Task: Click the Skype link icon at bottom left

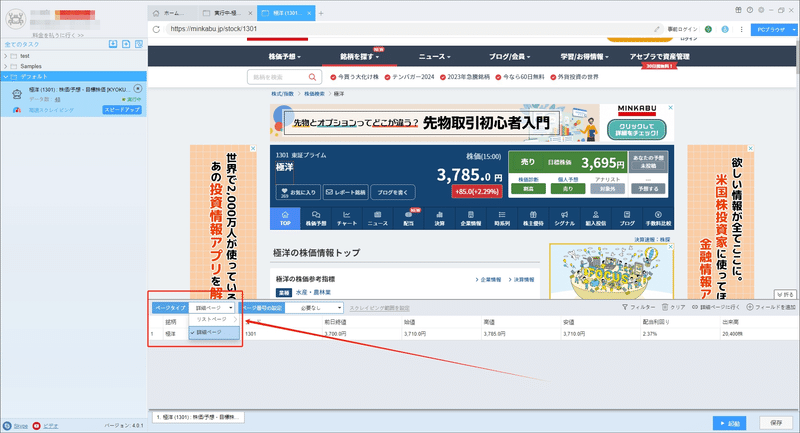Action: (x=7, y=426)
